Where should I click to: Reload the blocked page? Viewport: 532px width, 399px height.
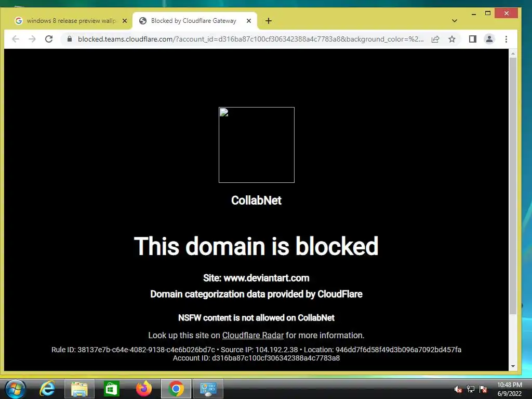49,39
